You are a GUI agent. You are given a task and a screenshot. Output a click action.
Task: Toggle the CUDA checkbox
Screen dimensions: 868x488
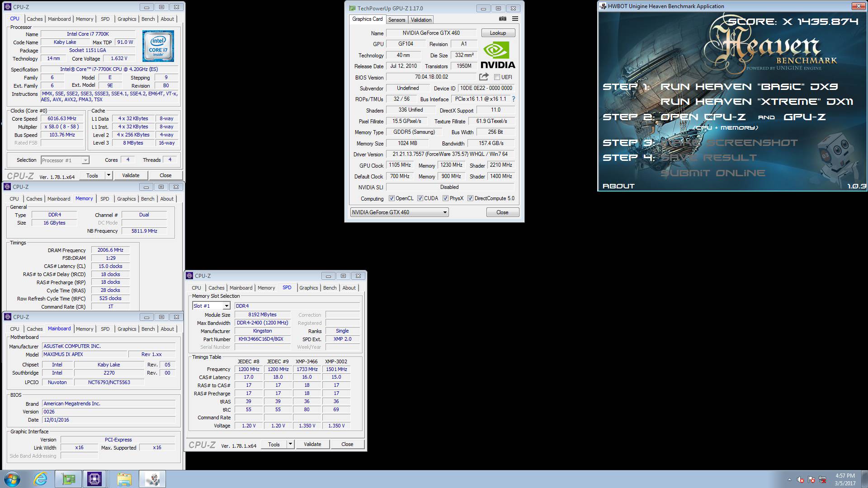point(420,198)
